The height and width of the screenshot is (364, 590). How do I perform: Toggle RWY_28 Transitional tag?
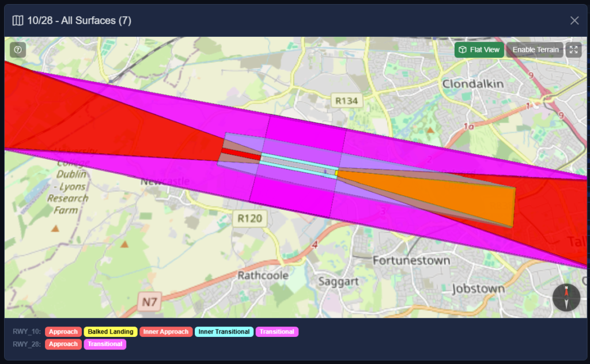pos(105,344)
